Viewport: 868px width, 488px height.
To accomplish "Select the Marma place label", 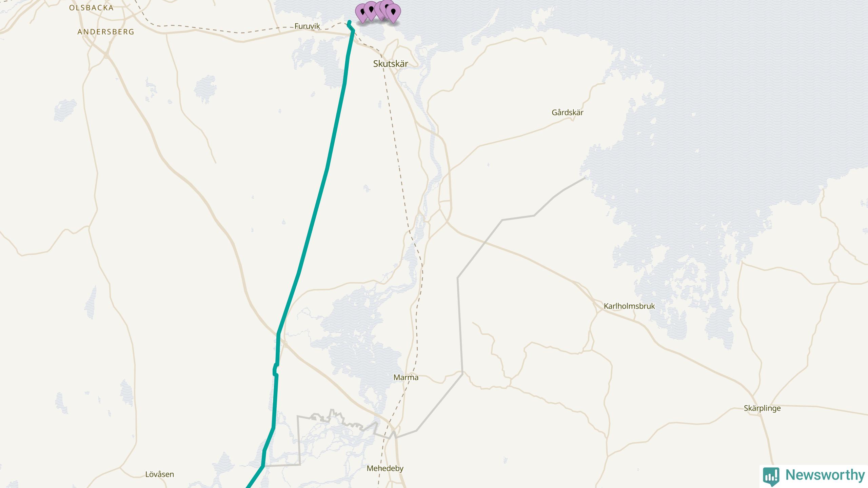I will [x=406, y=378].
